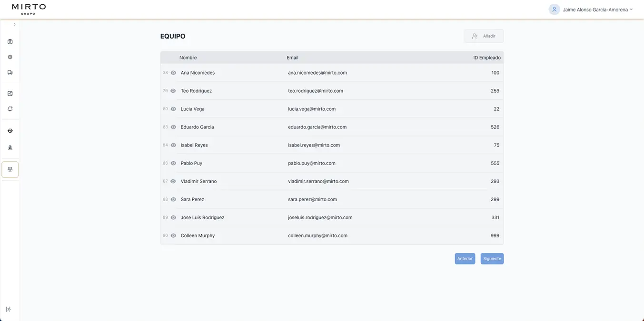Select the name Vladimir Serrano
The image size is (644, 321).
coord(198,181)
